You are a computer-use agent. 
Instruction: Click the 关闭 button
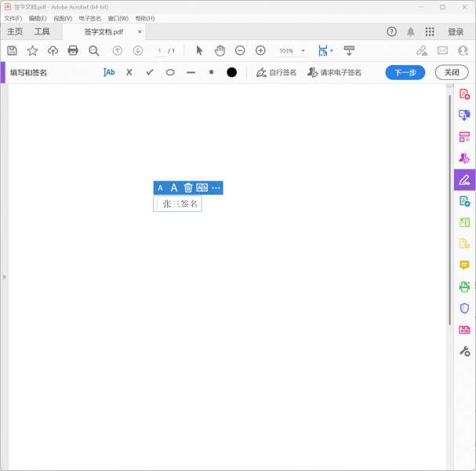[452, 72]
